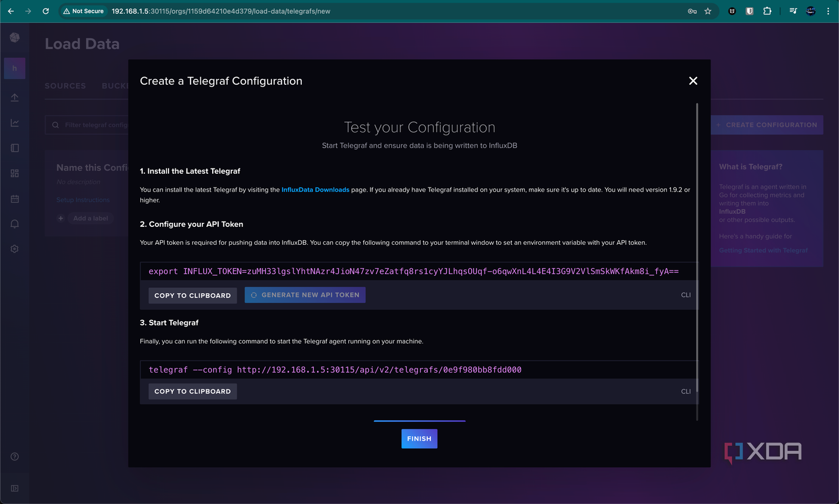839x504 pixels.
Task: Click the '2. Configure your API Token' heading
Action: pos(191,225)
